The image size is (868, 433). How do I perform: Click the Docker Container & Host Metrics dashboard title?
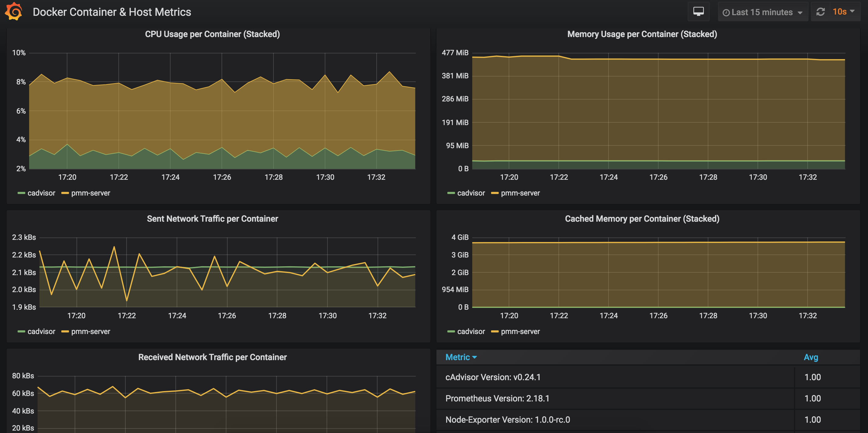click(112, 12)
